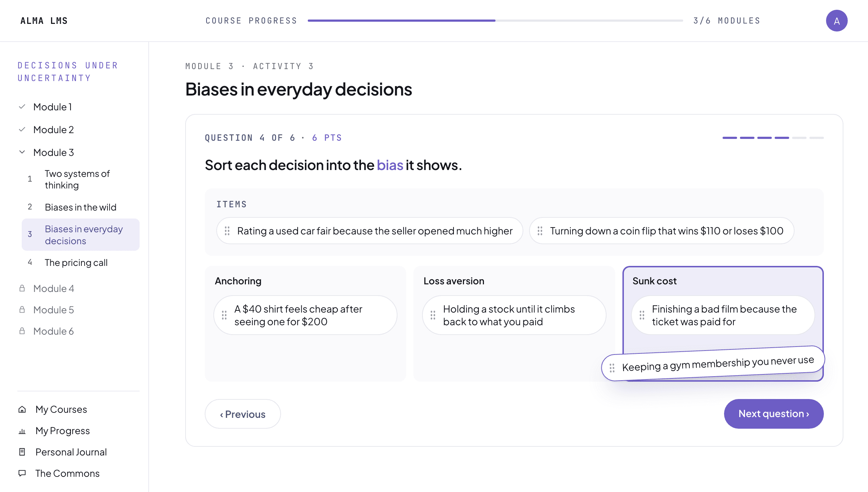Collapse Module 3 using its chevron
The width and height of the screenshot is (868, 492).
(x=22, y=152)
